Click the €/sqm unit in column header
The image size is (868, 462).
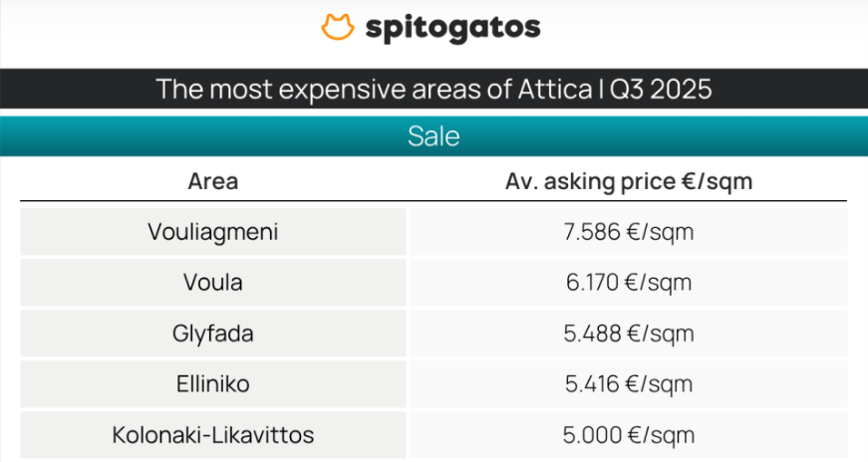coord(719,182)
